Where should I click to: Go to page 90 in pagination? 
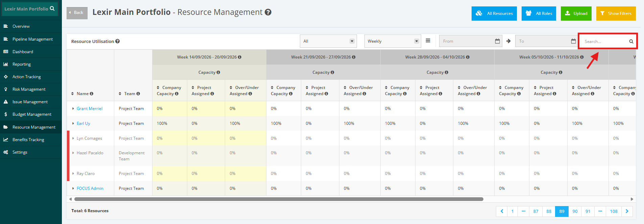(x=575, y=211)
